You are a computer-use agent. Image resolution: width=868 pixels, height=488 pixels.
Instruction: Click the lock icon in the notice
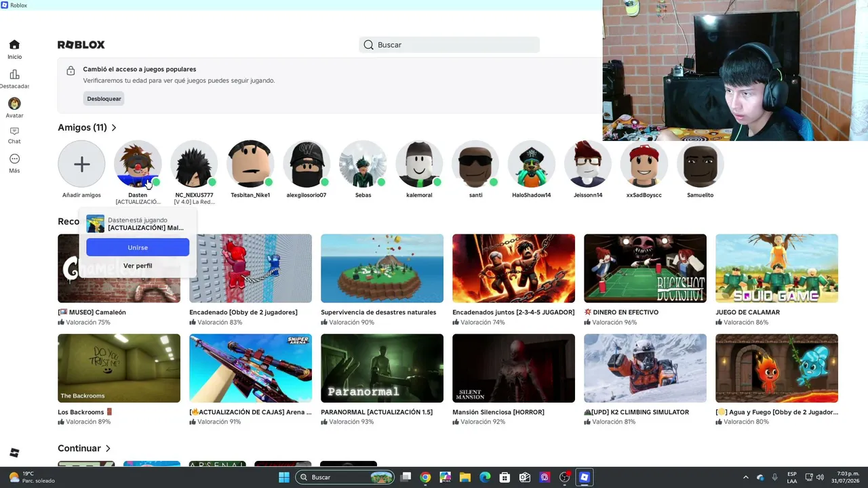71,70
